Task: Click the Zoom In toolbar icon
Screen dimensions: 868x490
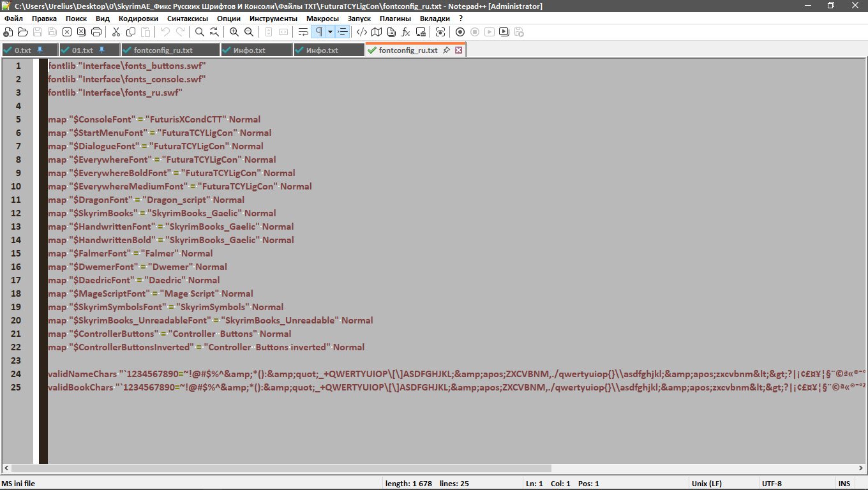Action: [234, 32]
